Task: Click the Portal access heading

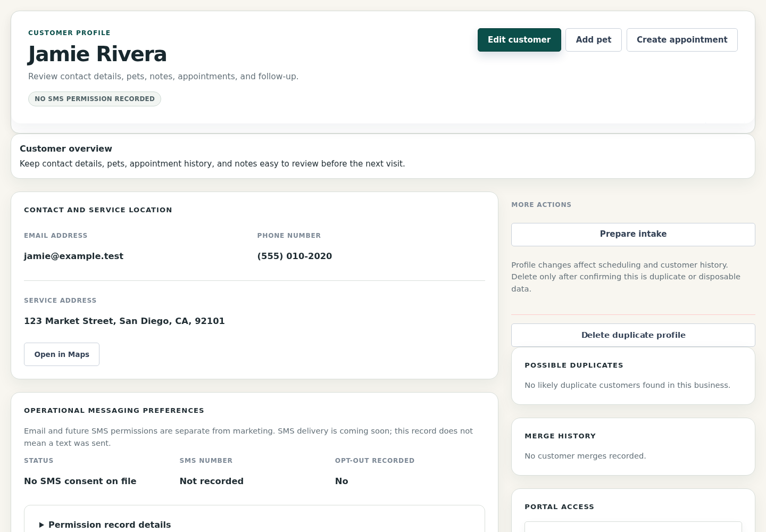Action: pyautogui.click(x=559, y=507)
